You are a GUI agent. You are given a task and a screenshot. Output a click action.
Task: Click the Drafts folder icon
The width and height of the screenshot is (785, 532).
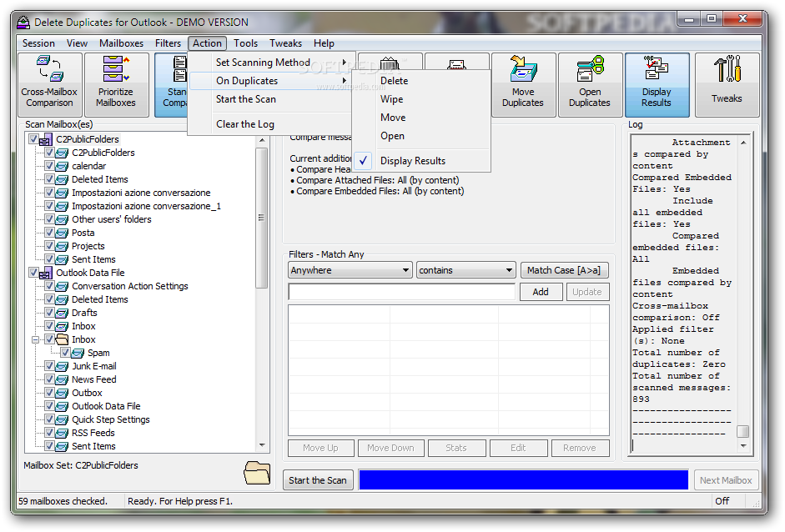(62, 313)
